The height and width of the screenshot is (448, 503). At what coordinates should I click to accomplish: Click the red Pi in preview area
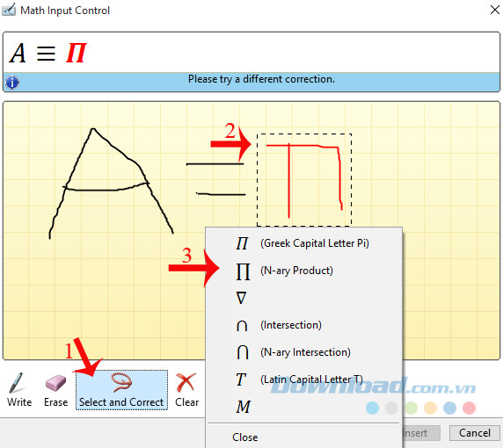pos(76,53)
